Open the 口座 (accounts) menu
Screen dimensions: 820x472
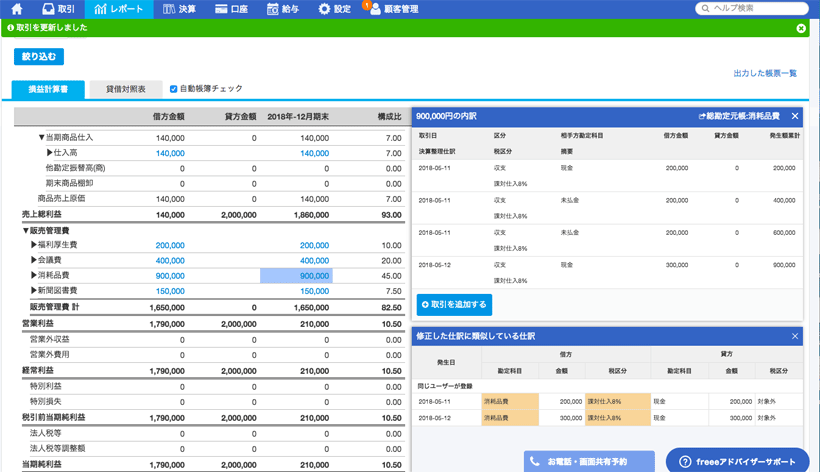(x=234, y=9)
